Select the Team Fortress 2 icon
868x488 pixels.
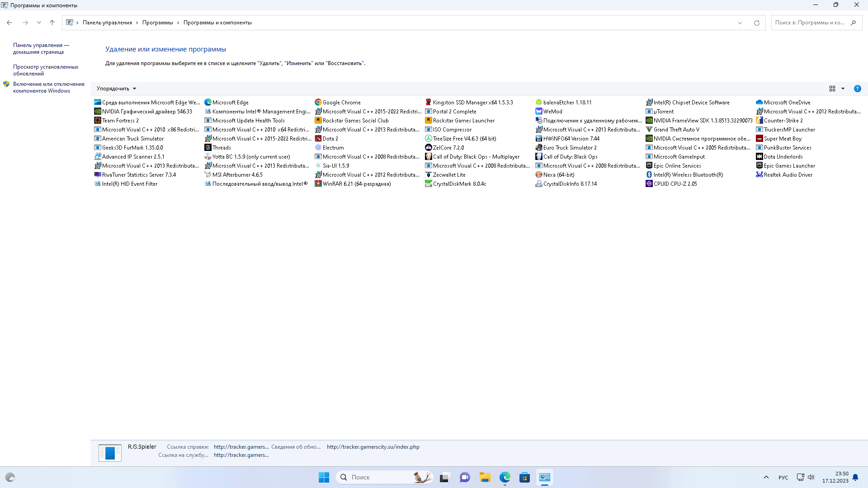(x=98, y=121)
